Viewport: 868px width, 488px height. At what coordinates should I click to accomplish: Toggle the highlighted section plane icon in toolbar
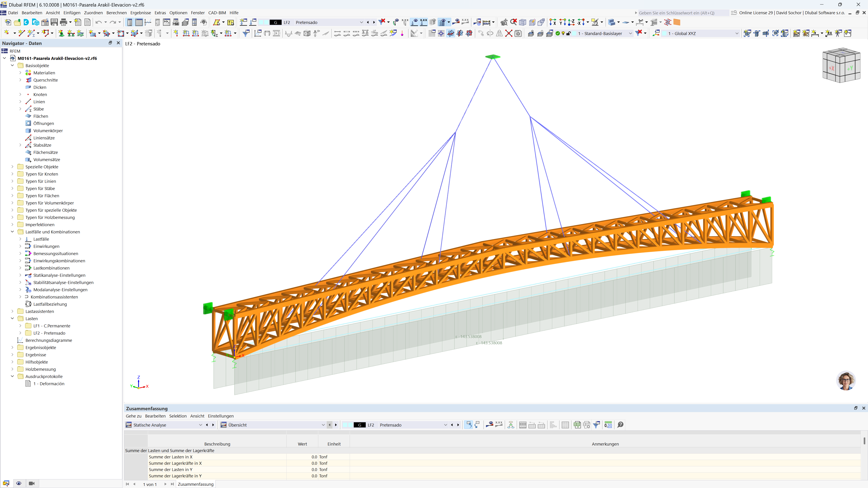coord(451,33)
